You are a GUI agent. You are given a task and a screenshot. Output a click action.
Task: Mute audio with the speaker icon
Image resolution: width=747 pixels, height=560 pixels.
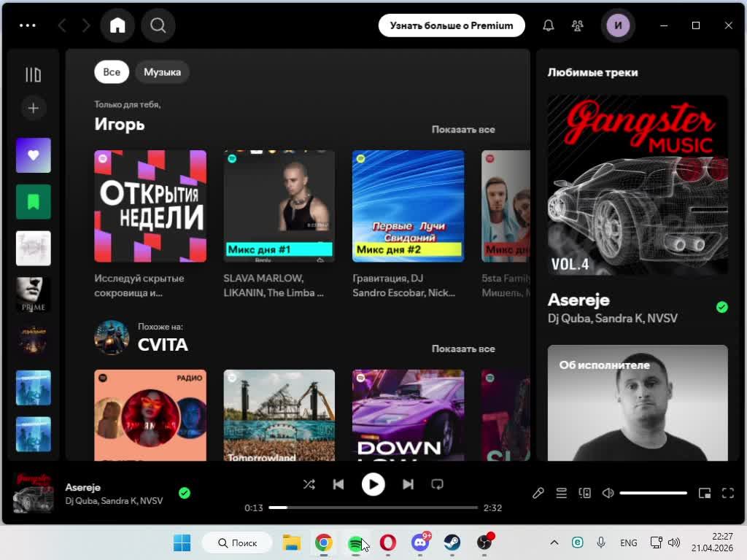[x=608, y=494]
